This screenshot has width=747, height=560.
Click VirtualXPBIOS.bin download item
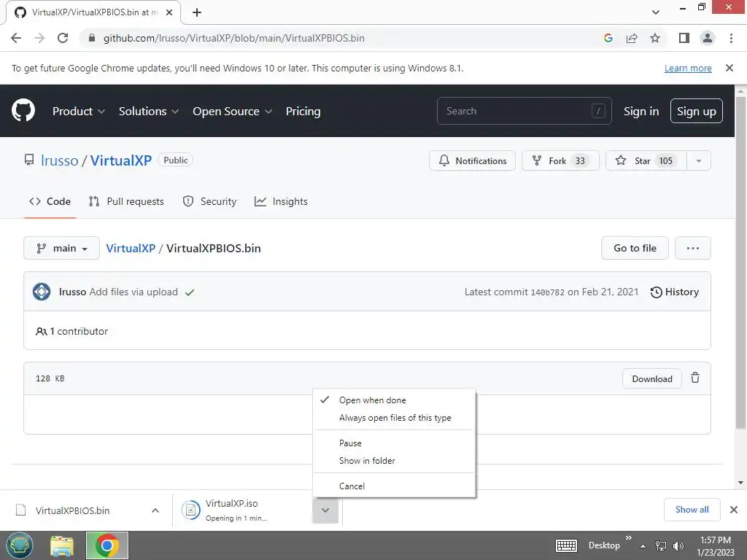pos(72,510)
